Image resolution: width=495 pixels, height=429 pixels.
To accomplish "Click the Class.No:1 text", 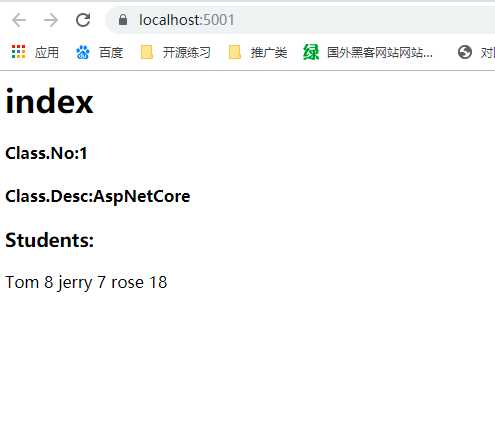I will click(x=46, y=153).
